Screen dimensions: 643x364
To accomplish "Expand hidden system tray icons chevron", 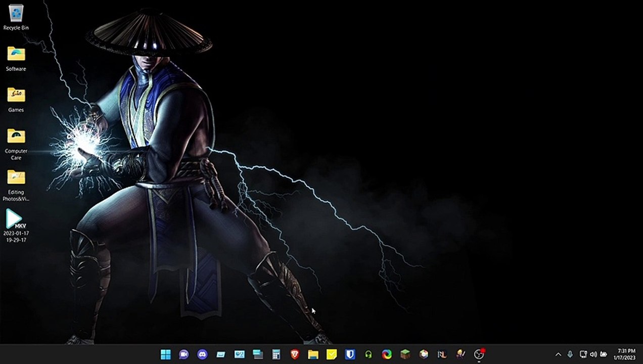I will click(x=558, y=354).
